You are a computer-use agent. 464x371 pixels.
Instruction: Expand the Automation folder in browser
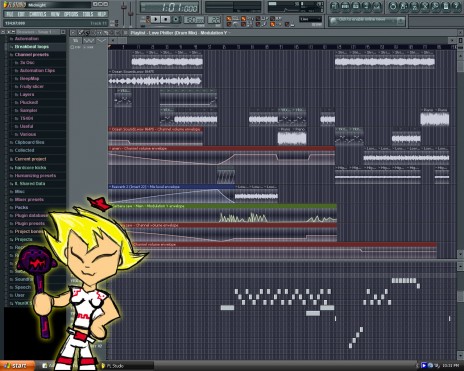click(x=27, y=39)
